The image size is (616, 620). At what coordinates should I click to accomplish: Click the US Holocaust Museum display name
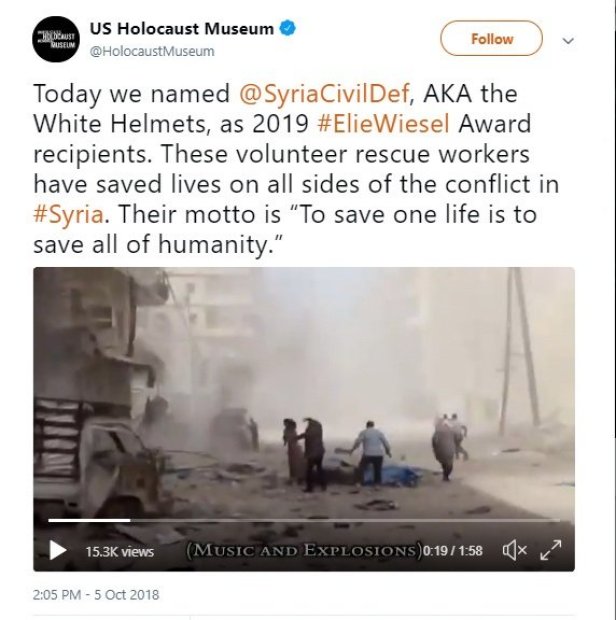[x=181, y=28]
